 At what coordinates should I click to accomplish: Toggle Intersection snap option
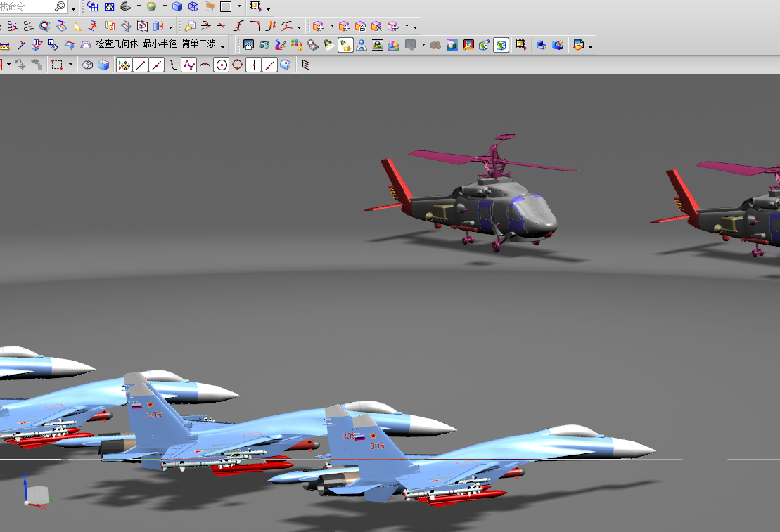[205, 65]
